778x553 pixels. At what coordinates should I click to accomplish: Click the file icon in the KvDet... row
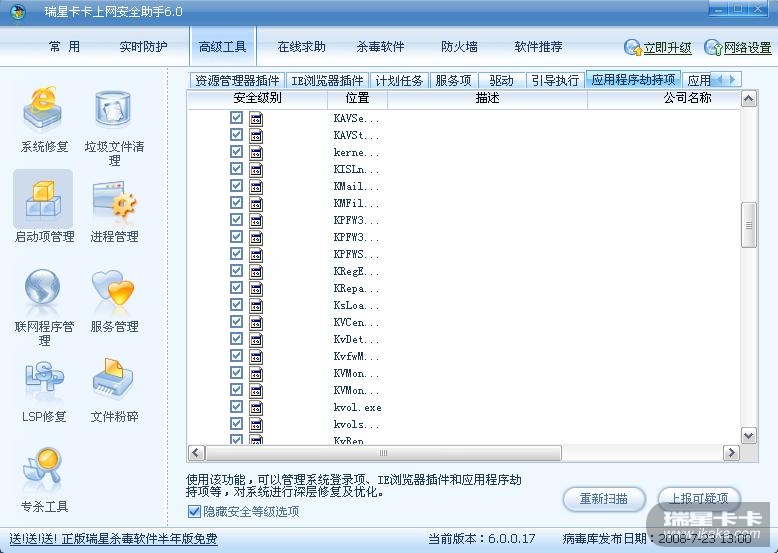256,340
